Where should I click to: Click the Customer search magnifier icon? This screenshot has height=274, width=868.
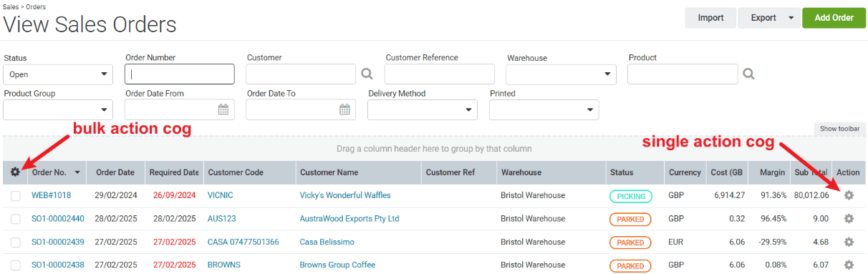[x=367, y=74]
